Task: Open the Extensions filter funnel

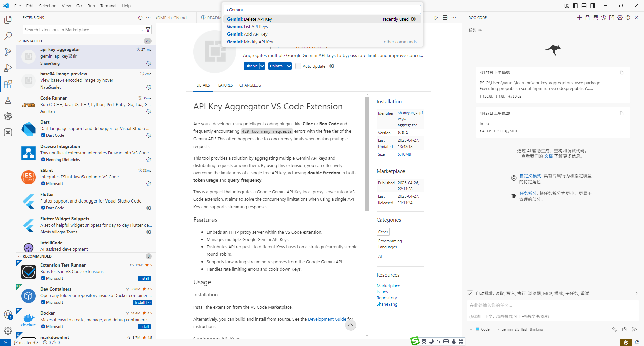Action: [148, 30]
